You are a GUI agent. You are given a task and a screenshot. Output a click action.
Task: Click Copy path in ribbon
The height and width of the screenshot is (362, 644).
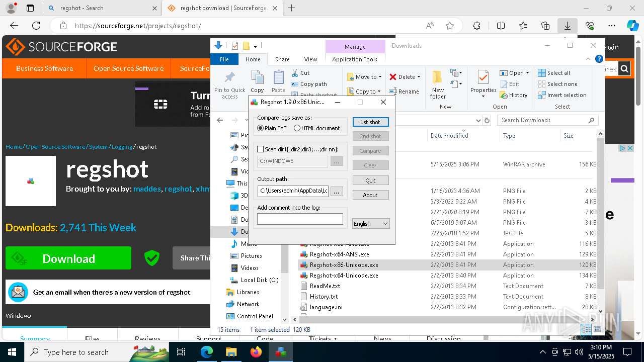click(309, 84)
